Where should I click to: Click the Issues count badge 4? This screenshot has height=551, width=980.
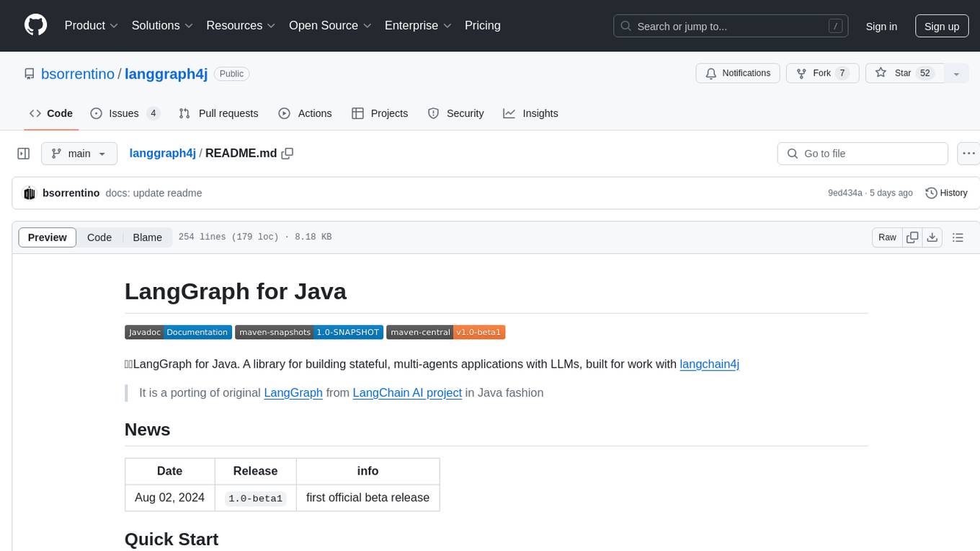point(153,113)
